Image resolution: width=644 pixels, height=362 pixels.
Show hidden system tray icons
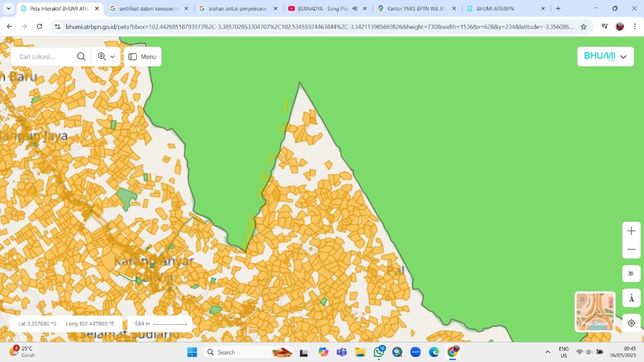pyautogui.click(x=547, y=352)
